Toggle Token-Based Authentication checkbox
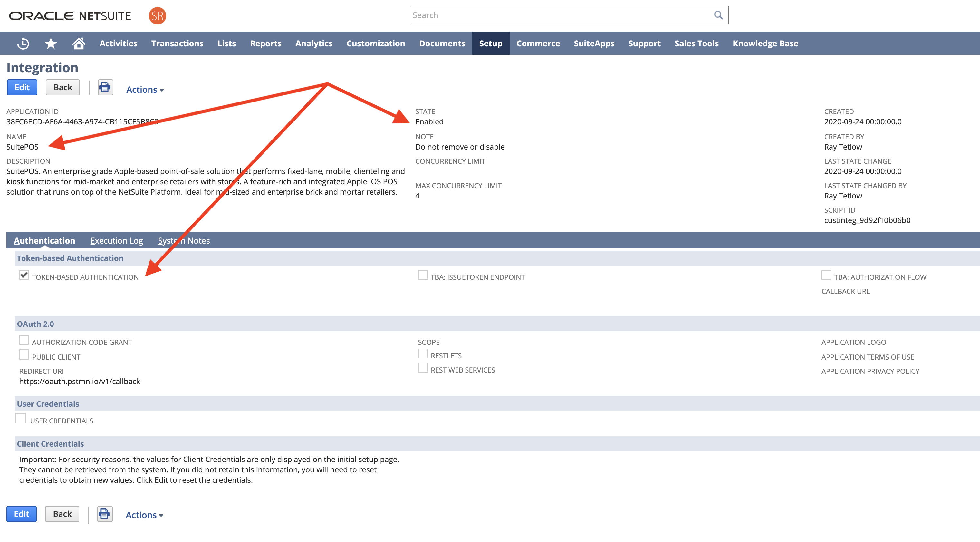The width and height of the screenshot is (980, 542). tap(24, 275)
